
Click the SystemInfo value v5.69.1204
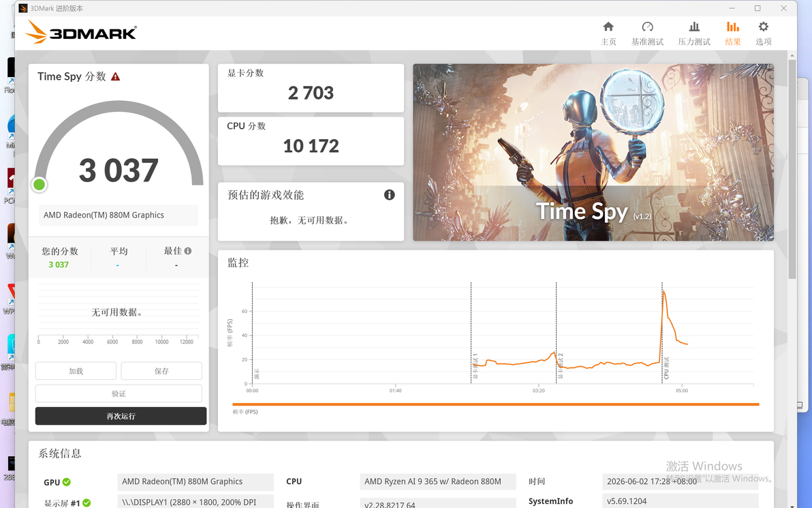pyautogui.click(x=680, y=501)
